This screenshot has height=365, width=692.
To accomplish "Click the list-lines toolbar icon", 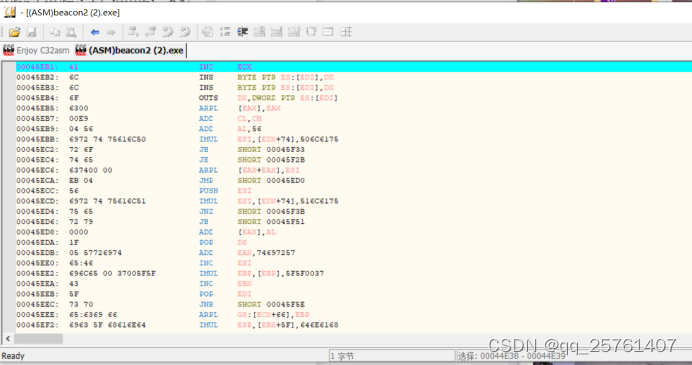I will [x=225, y=32].
